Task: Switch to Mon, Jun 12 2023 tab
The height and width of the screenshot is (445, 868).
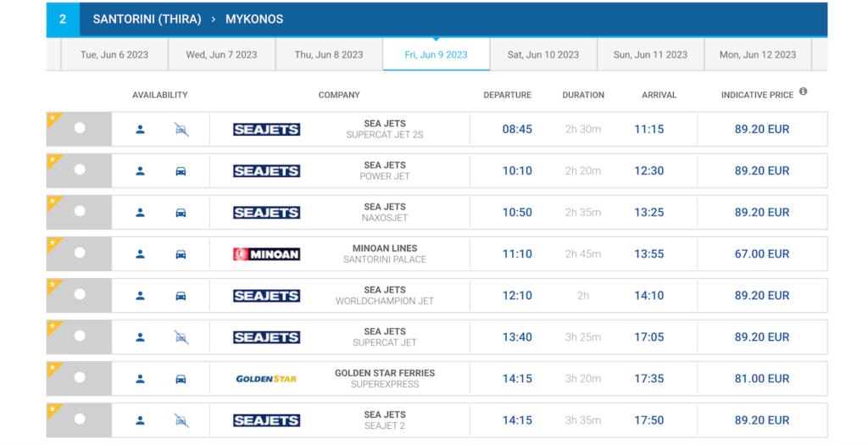Action: 758,54
